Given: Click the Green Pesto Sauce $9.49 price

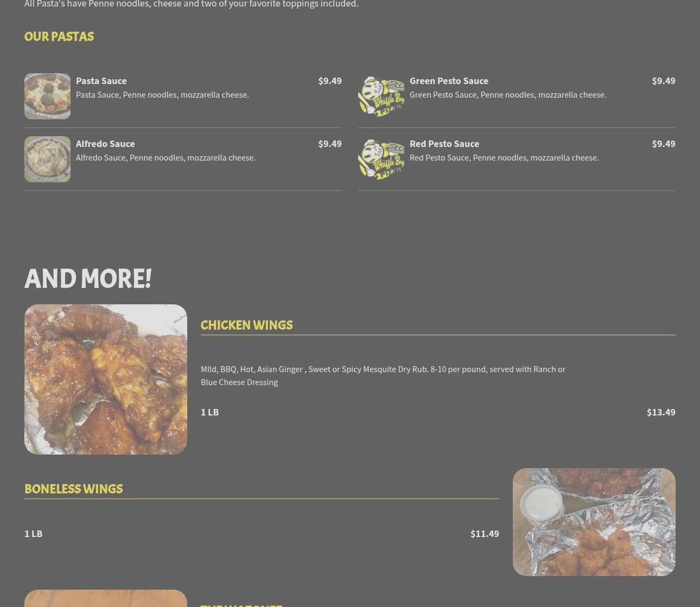Looking at the screenshot, I should pos(664,81).
